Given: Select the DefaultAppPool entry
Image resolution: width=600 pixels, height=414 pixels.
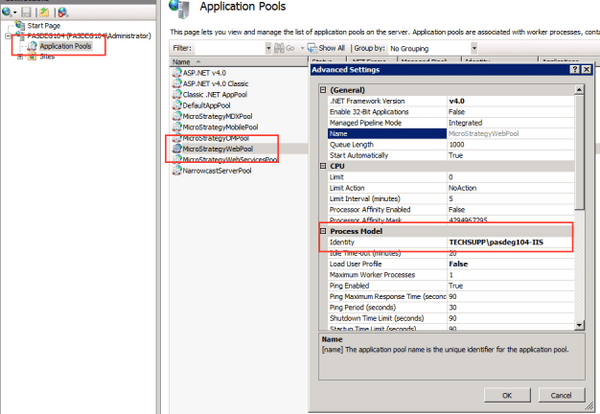Looking at the screenshot, I should tap(206, 106).
